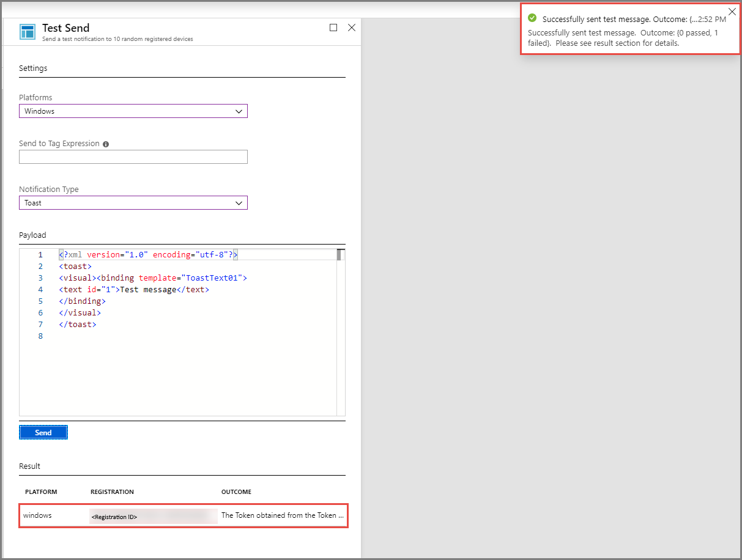Click the PLATFORM column header
Viewport: 742px width, 560px height.
click(41, 492)
